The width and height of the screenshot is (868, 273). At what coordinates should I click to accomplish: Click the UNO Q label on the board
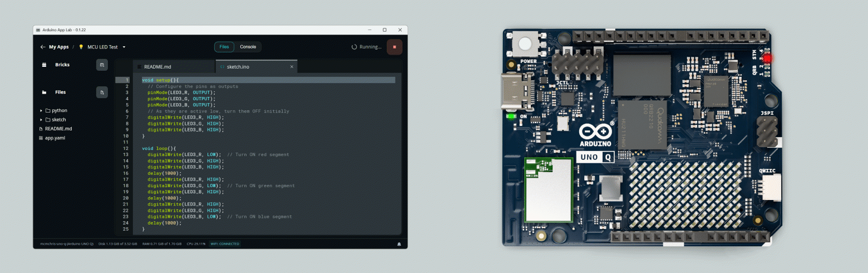point(594,158)
